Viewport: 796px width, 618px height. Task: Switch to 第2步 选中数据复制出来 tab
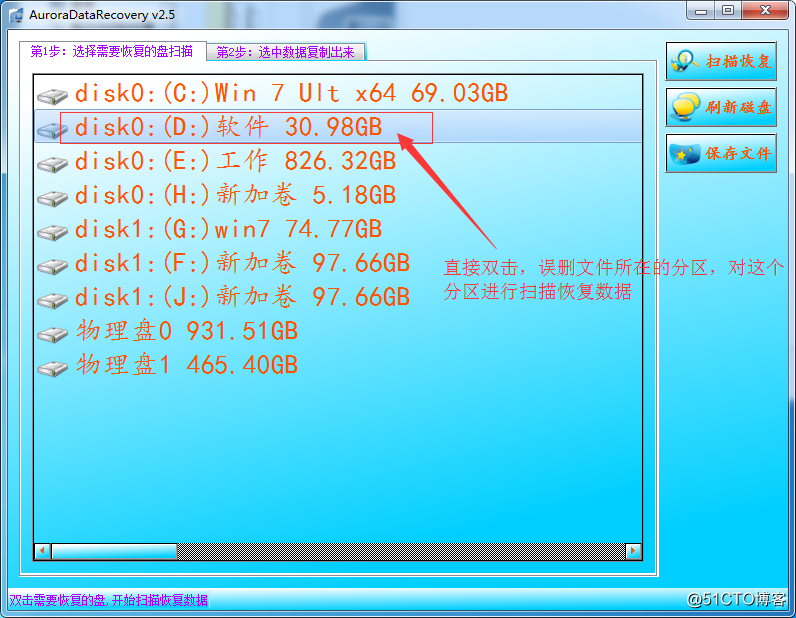[286, 52]
